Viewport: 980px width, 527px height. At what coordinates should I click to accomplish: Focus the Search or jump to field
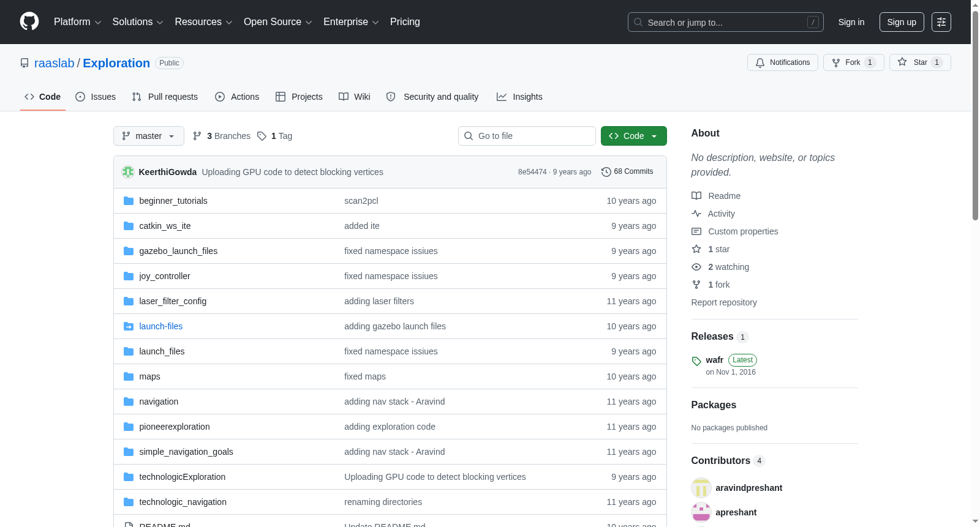726,22
